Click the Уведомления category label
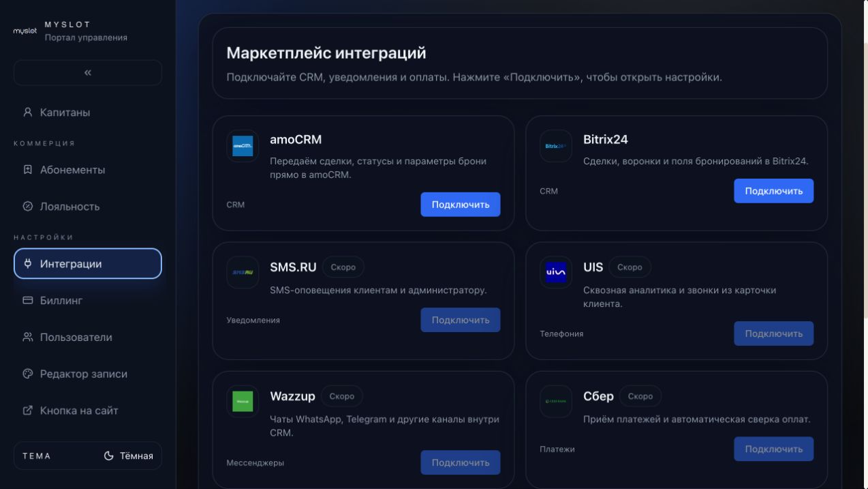The height and width of the screenshot is (489, 868). (253, 320)
